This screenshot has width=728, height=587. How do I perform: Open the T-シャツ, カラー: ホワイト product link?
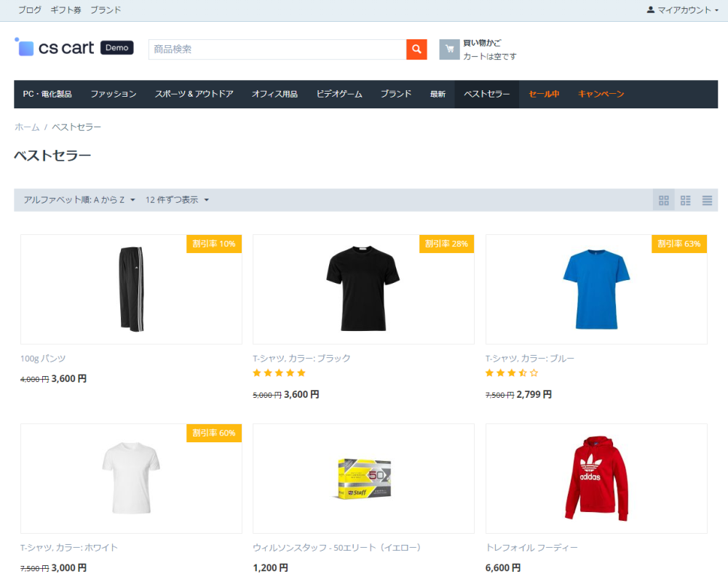click(69, 548)
